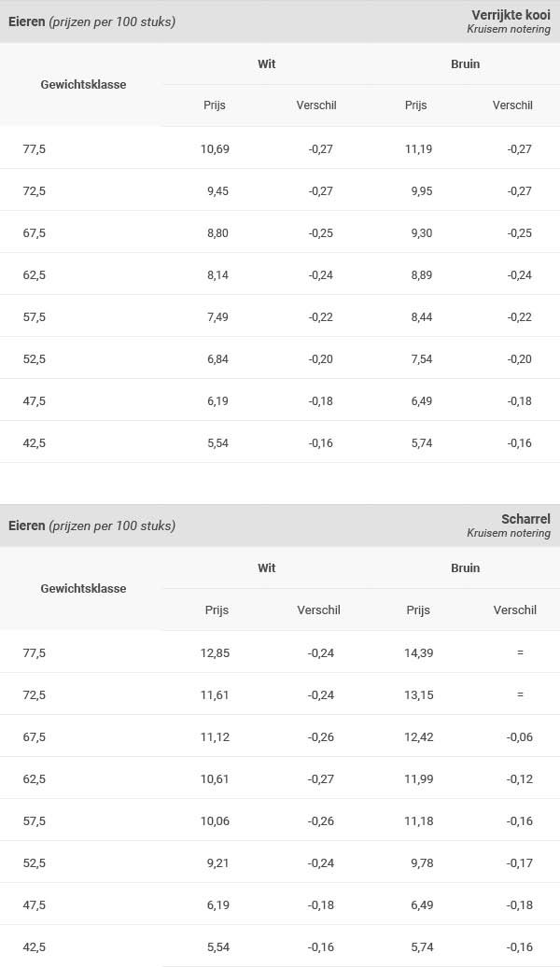This screenshot has height=967, width=560.
Task: Select the 10,69 white egg price cell
Action: point(215,148)
